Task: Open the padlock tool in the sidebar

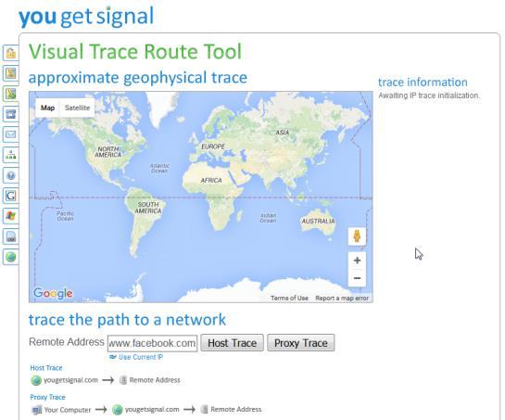Action: click(10, 53)
